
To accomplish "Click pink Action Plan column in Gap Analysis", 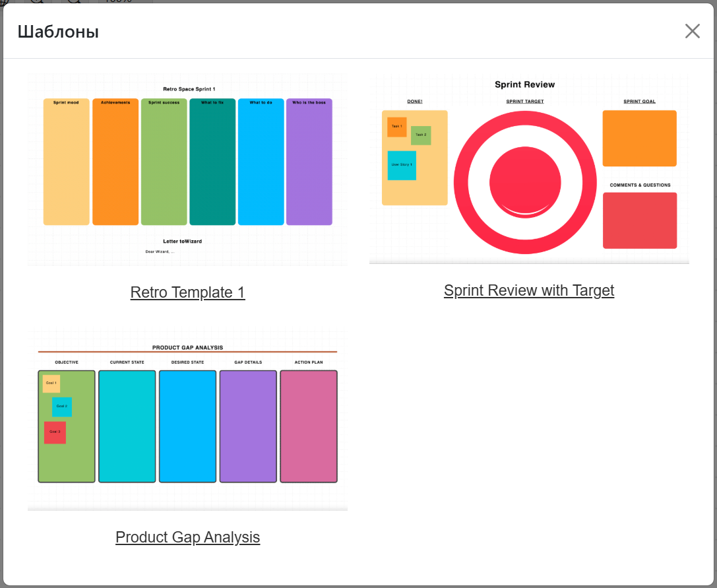I will pos(309,426).
